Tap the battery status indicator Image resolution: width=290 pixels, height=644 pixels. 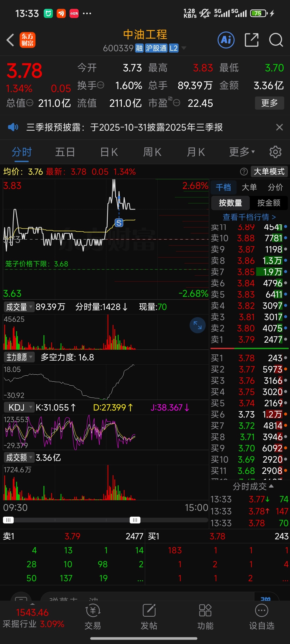click(x=259, y=13)
